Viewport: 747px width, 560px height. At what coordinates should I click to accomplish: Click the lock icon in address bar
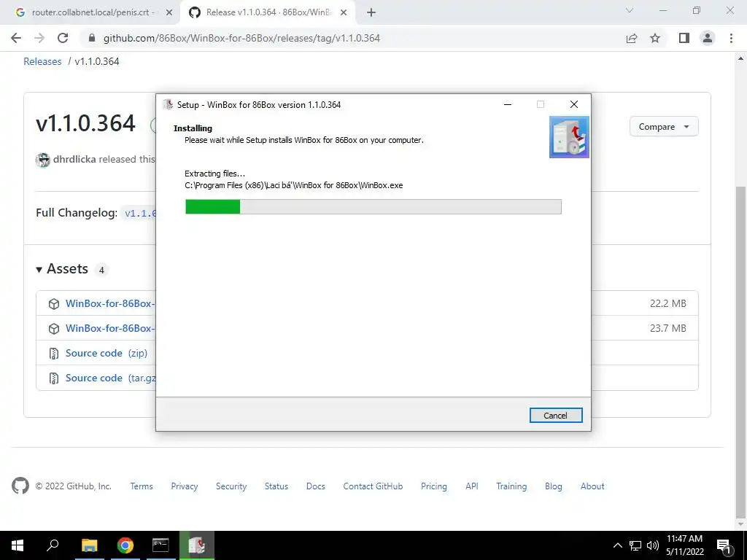(92, 38)
